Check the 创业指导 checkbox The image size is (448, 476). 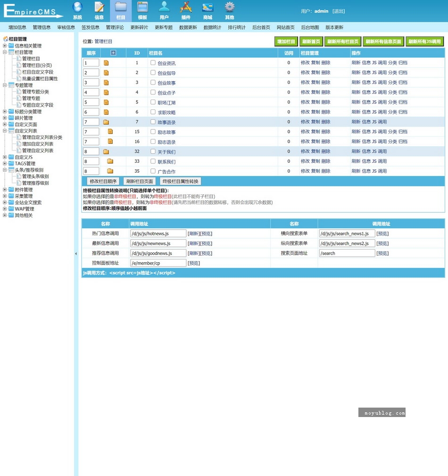pos(153,73)
